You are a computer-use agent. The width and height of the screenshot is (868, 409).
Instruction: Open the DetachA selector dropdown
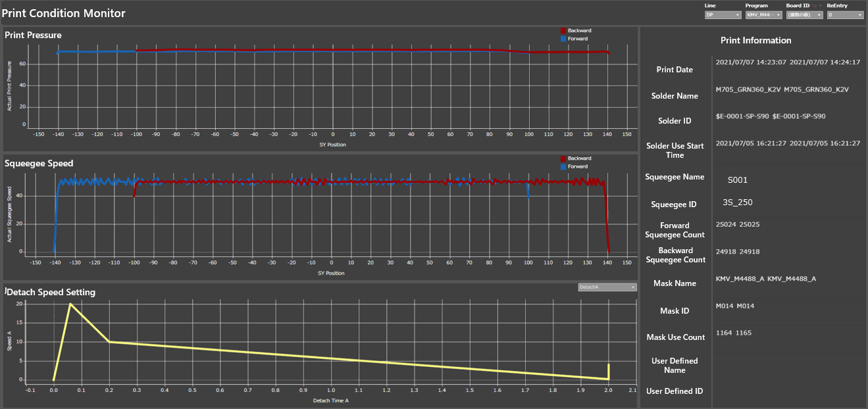pos(607,287)
